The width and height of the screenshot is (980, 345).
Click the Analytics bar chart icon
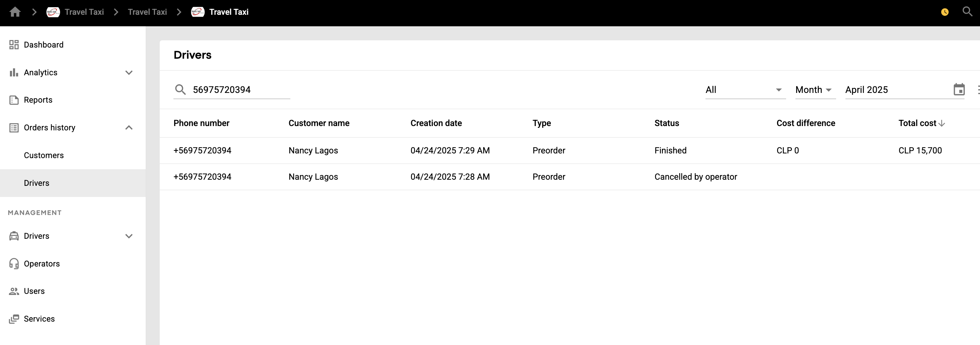coord(14,72)
